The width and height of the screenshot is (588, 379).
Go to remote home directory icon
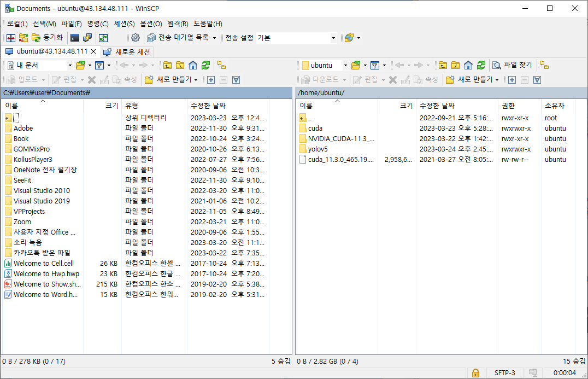[468, 65]
